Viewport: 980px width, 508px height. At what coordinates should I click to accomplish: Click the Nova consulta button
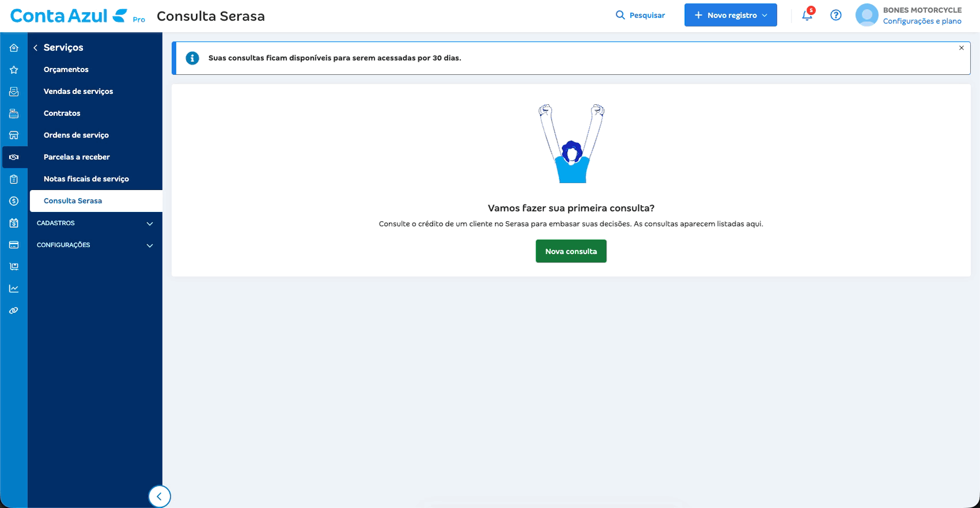click(x=571, y=251)
